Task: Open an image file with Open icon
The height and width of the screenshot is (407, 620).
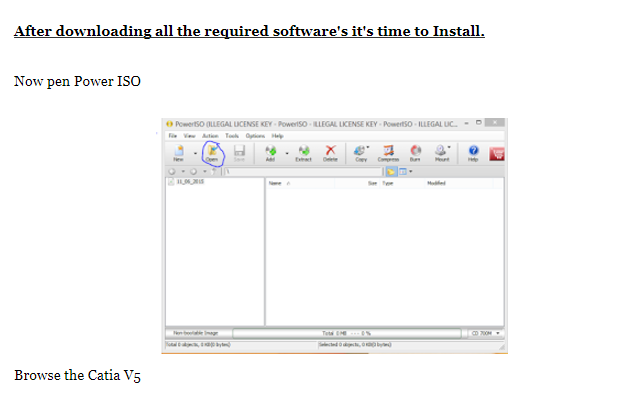Action: coord(212,153)
